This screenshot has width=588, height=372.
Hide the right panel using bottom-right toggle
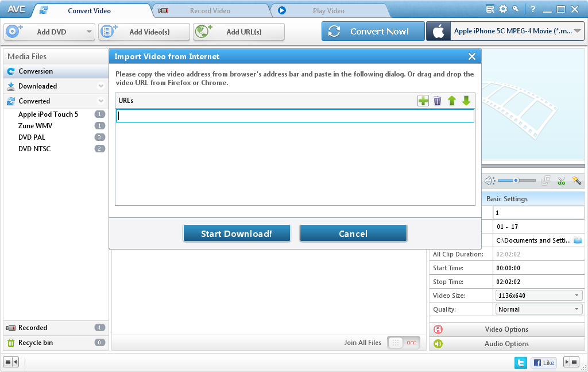tap(571, 362)
